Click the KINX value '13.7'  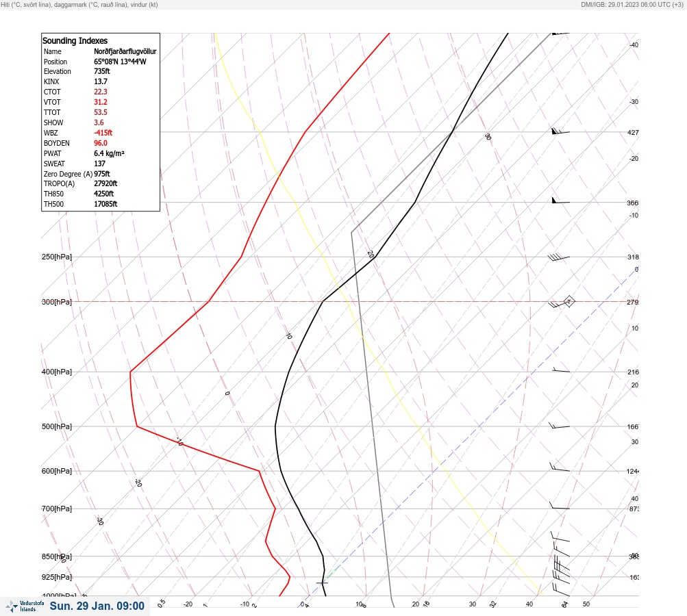[x=100, y=81]
